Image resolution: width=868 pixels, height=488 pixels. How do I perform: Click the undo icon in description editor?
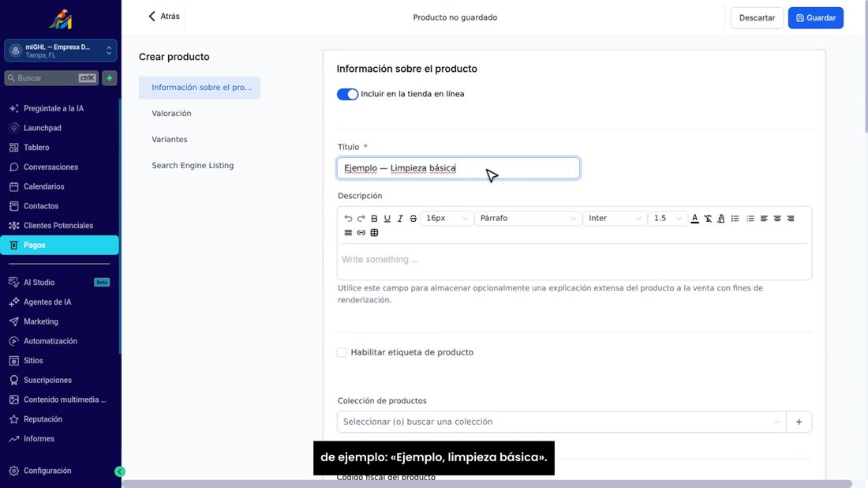[x=348, y=218]
